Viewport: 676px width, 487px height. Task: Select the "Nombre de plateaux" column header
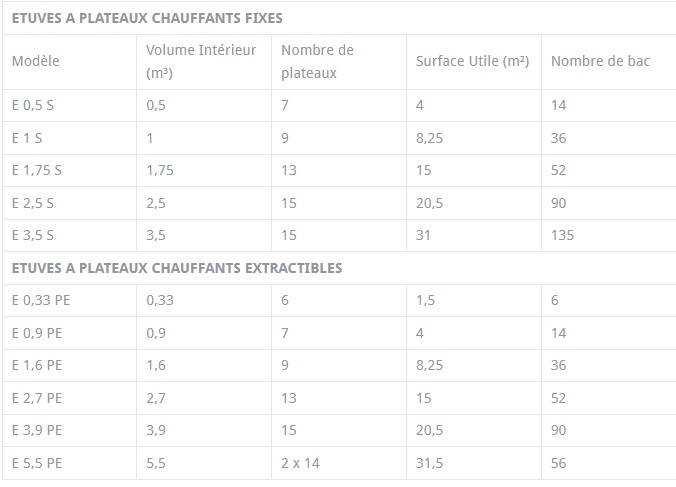click(318, 61)
